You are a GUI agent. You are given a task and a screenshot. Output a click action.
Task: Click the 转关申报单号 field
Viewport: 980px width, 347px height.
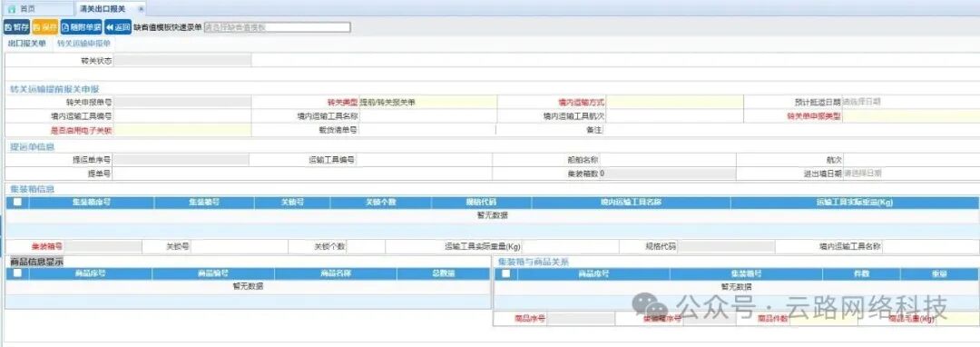[x=182, y=102]
